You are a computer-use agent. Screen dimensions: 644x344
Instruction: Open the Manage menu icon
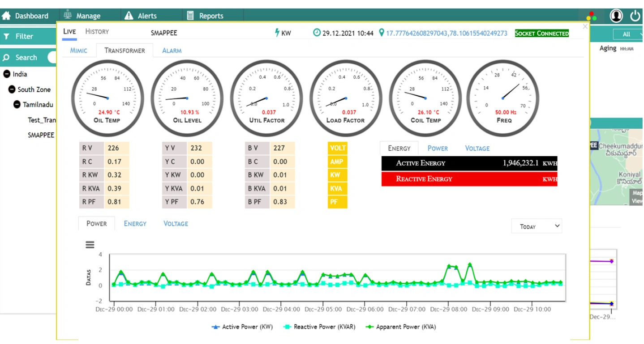tap(68, 15)
